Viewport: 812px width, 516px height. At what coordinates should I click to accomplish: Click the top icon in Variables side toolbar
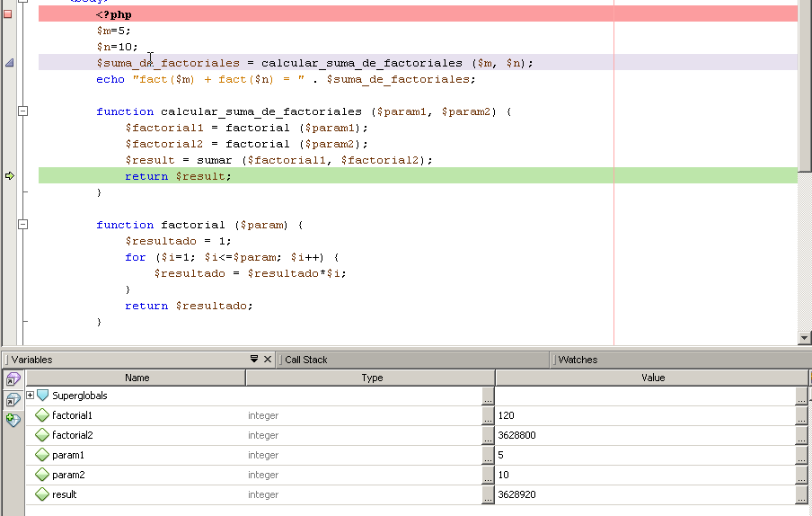pos(13,379)
